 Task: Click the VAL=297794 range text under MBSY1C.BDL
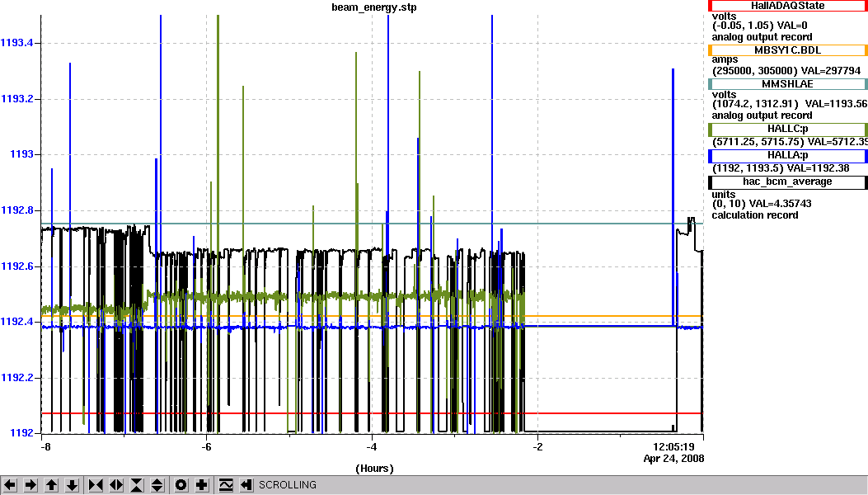click(786, 71)
